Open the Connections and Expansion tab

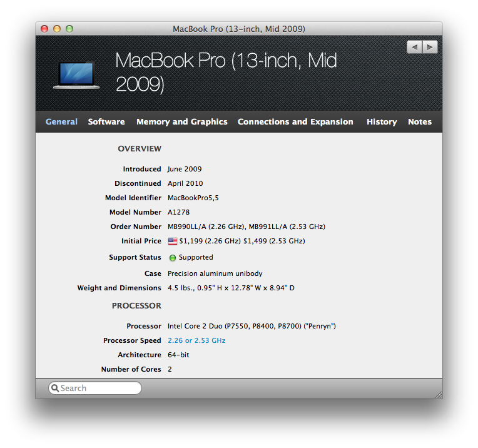tap(295, 121)
